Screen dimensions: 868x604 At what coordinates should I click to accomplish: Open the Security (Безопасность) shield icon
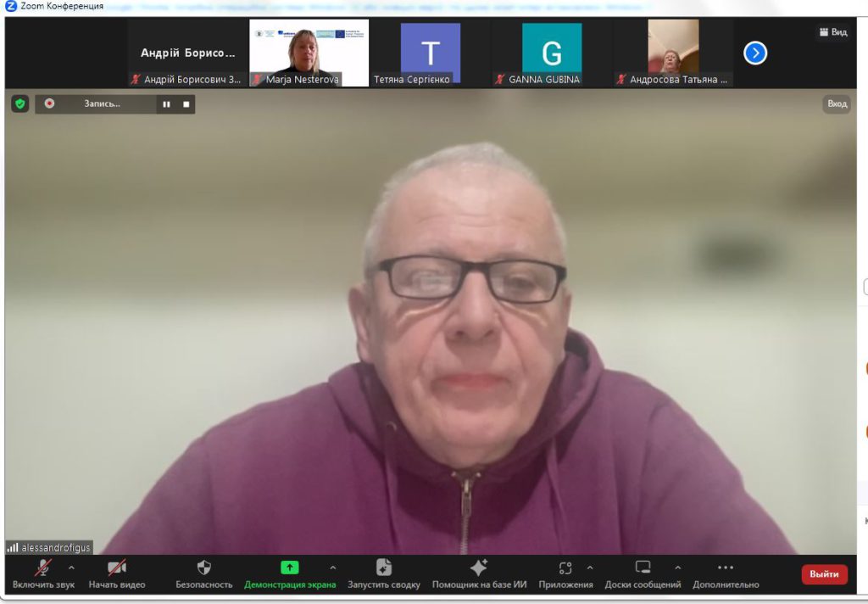tap(203, 568)
